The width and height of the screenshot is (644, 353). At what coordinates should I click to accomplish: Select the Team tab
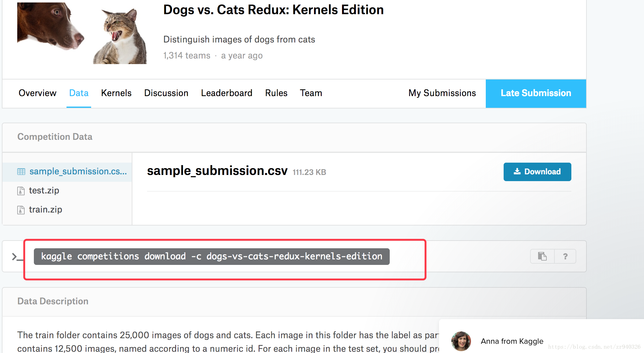(x=311, y=93)
